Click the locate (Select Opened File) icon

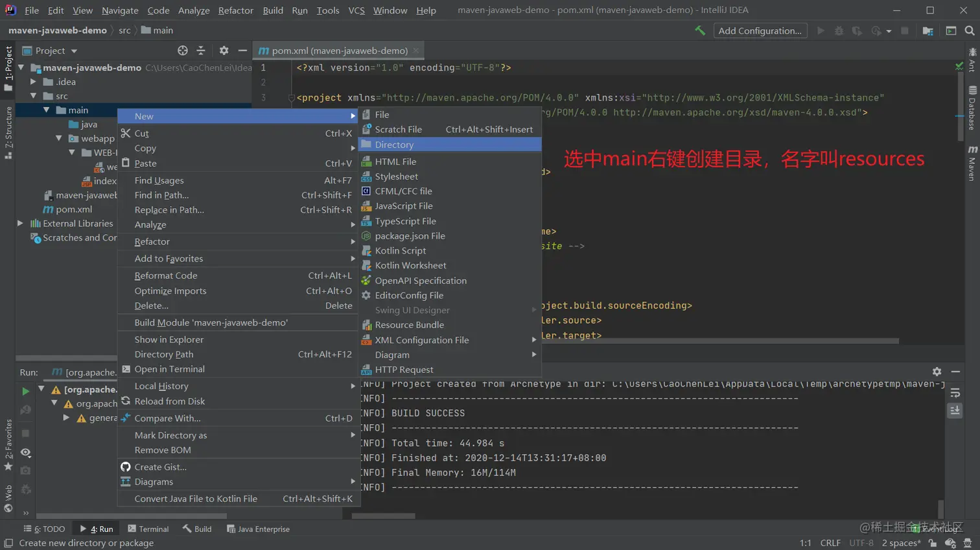click(x=183, y=51)
